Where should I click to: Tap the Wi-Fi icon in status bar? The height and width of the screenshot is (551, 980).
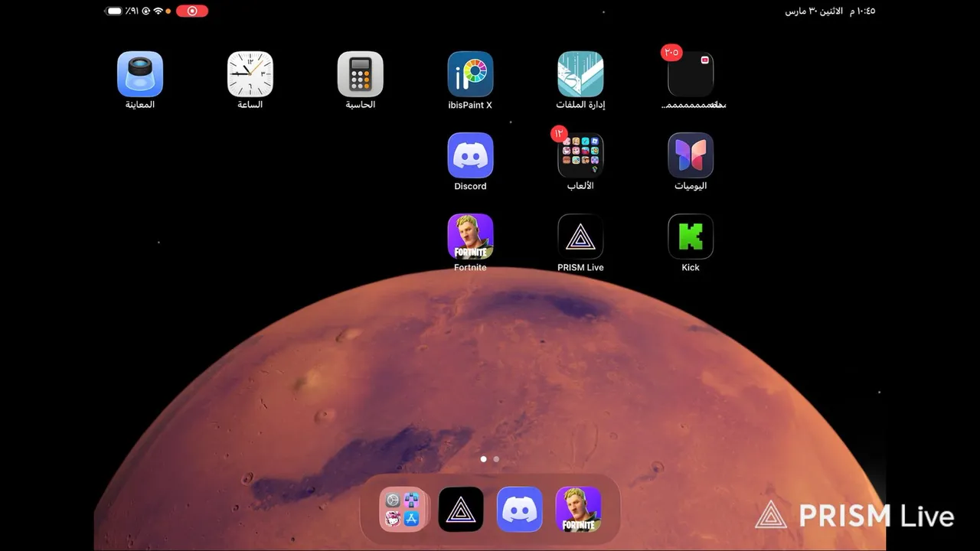point(158,11)
